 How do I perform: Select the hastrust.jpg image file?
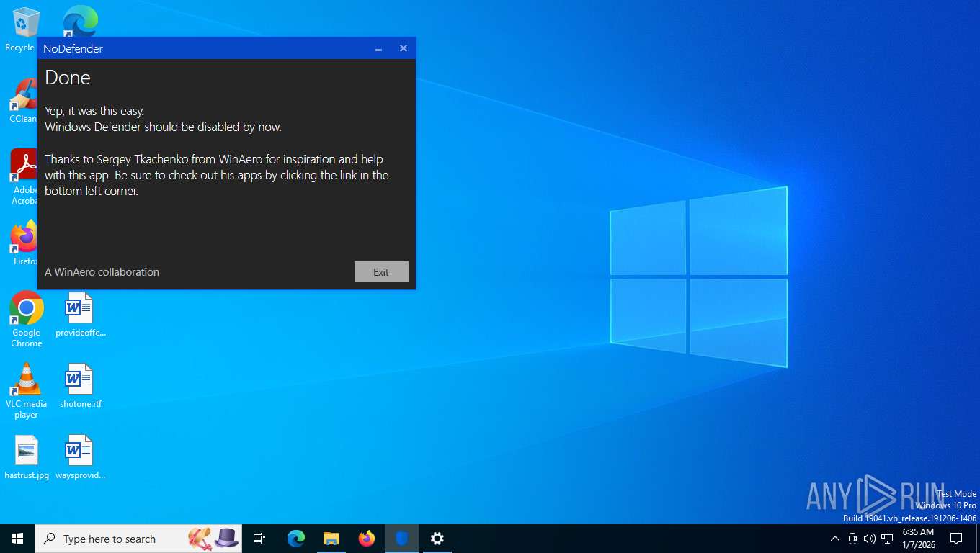pos(27,457)
